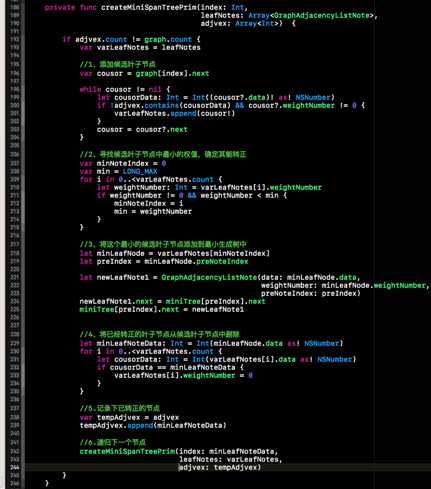Click the 'cousor = cousor?.next' assignment
The width and height of the screenshot is (431, 489).
click(142, 129)
